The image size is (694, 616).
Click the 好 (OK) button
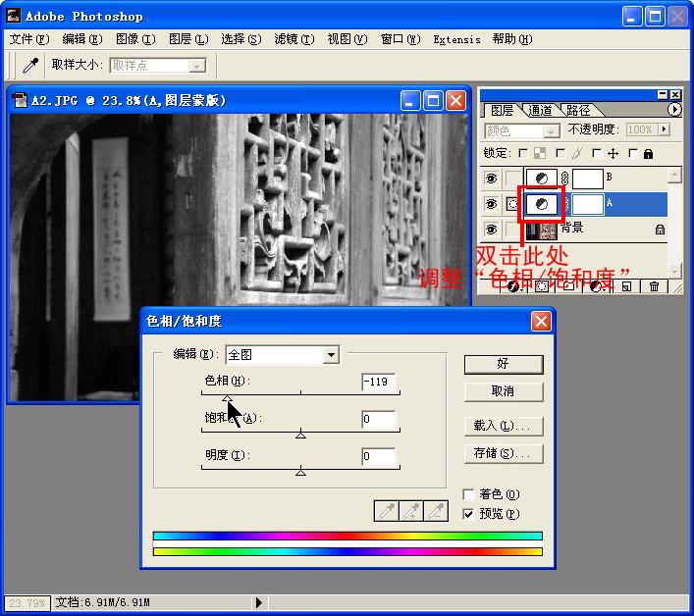pyautogui.click(x=503, y=364)
